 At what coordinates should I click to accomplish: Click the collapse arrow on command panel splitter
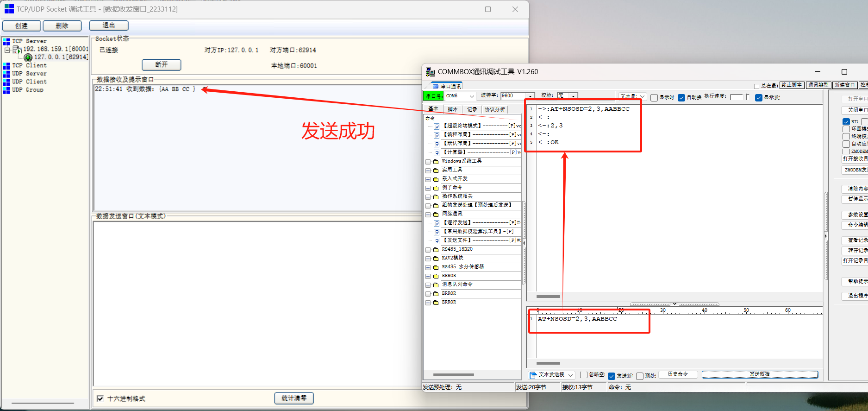pos(524,243)
